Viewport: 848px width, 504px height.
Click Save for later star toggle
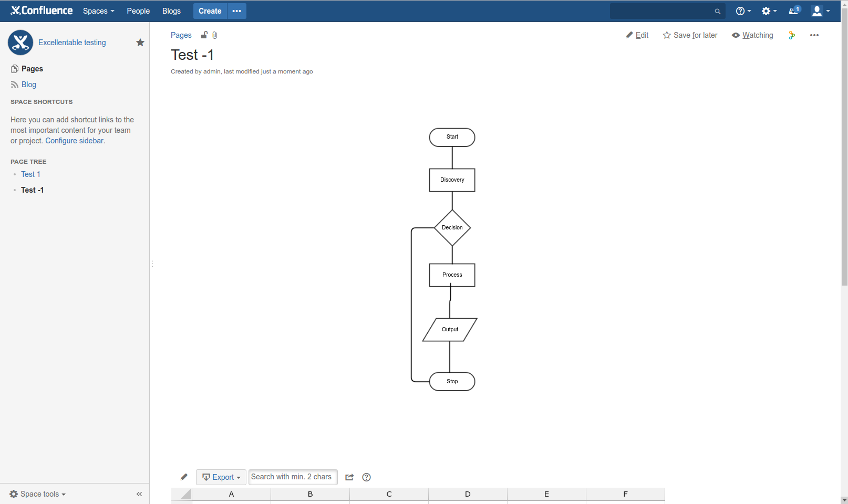point(690,35)
